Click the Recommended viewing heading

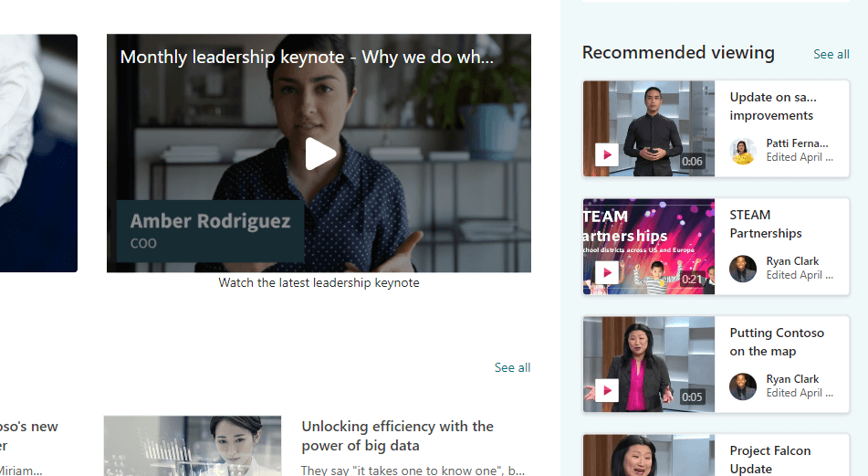click(x=678, y=53)
